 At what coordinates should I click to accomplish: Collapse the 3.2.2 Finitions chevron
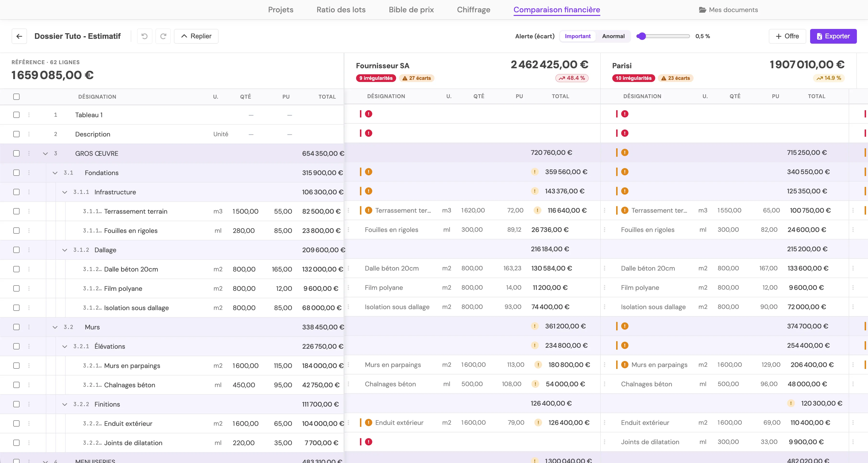point(65,404)
